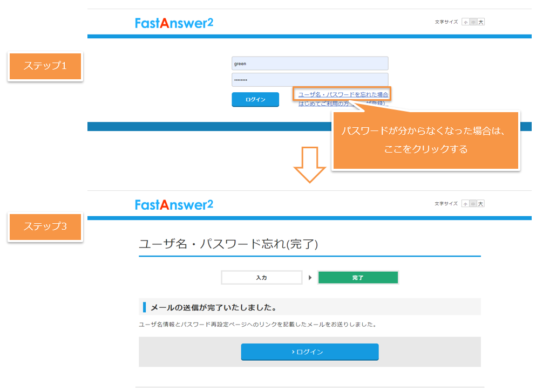Set font size to 大 on login page

point(480,22)
